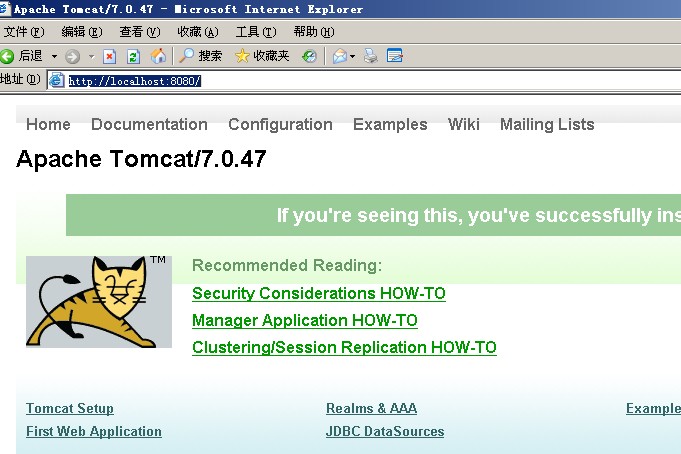Open the First Web Application link

pyautogui.click(x=94, y=431)
